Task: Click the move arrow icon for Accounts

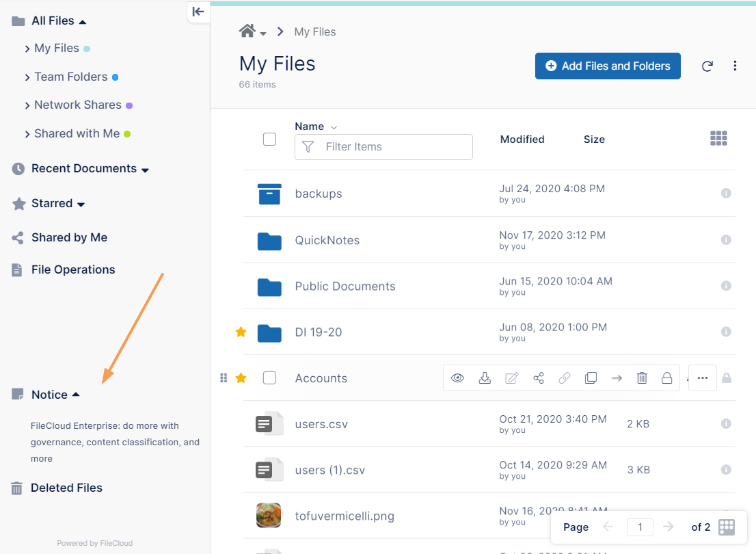Action: pos(617,378)
